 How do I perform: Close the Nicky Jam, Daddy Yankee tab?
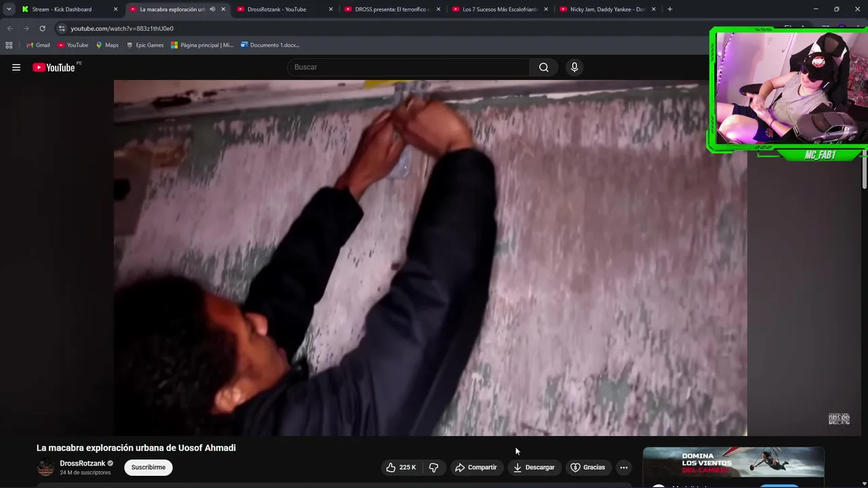654,9
